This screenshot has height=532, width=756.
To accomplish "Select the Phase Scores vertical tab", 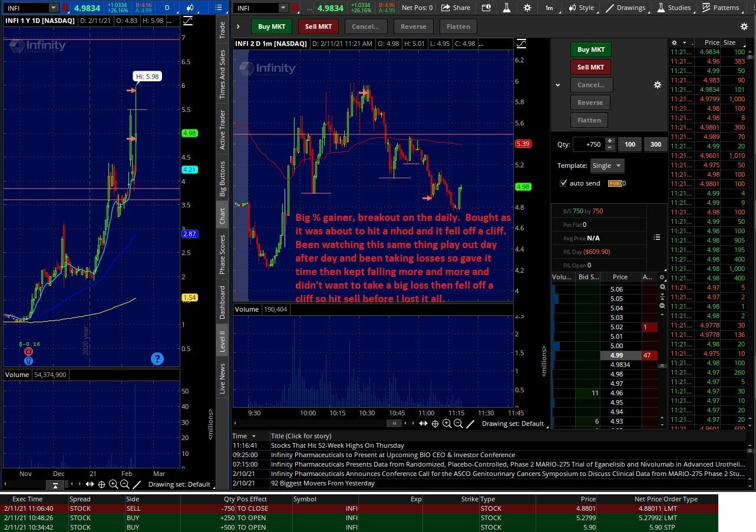I will coord(222,255).
